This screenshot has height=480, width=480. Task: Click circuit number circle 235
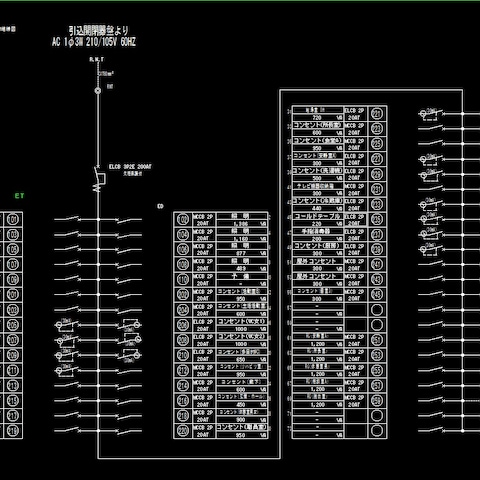[x=377, y=219]
